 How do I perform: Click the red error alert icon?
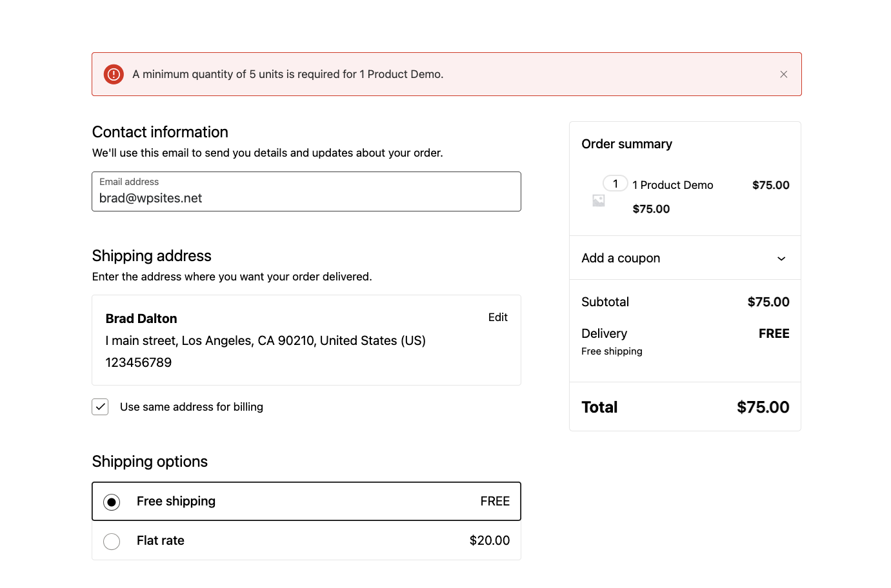(x=114, y=74)
